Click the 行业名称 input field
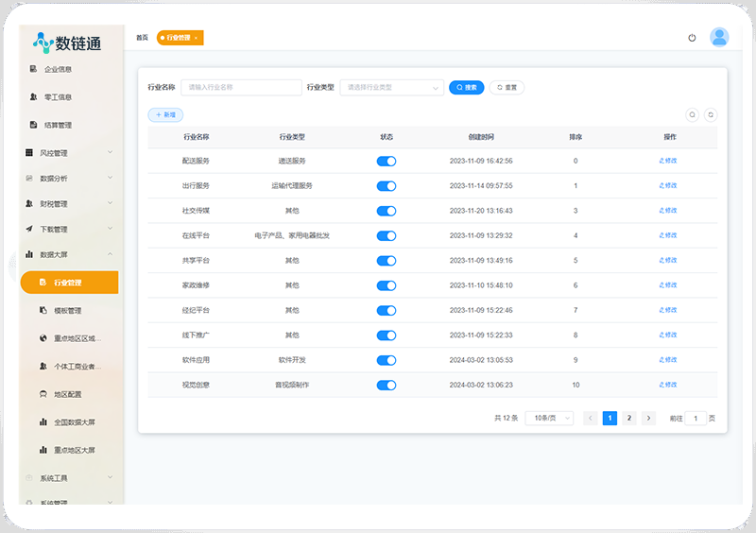Image resolution: width=756 pixels, height=533 pixels. tap(241, 87)
